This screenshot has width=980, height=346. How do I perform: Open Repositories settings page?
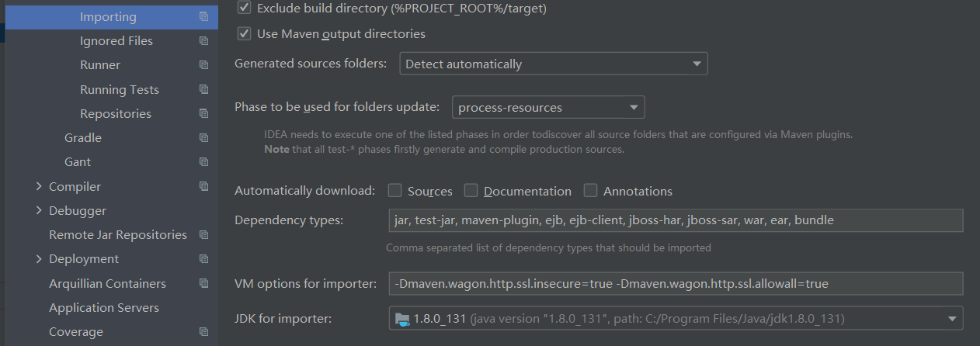(116, 114)
